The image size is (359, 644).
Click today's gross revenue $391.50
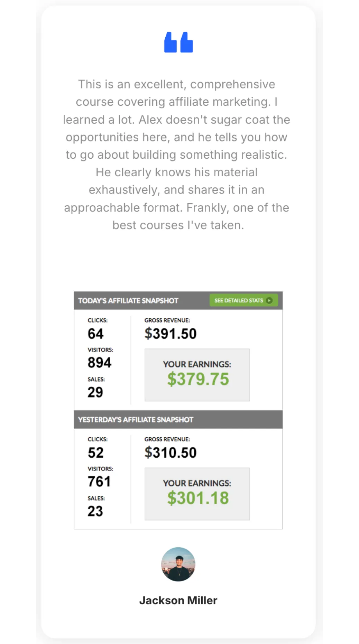point(171,334)
